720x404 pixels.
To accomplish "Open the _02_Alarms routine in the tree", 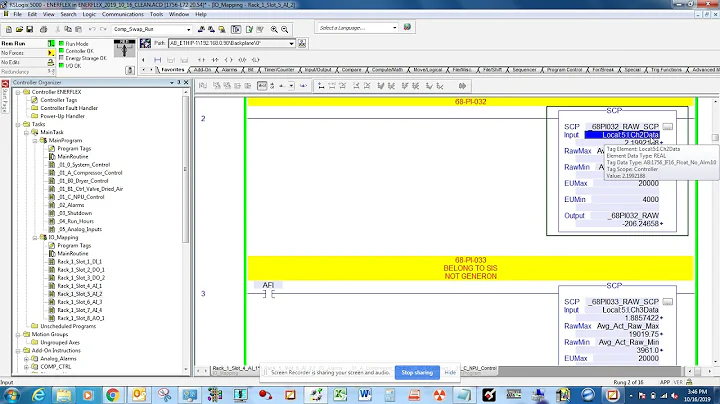I will pos(71,205).
